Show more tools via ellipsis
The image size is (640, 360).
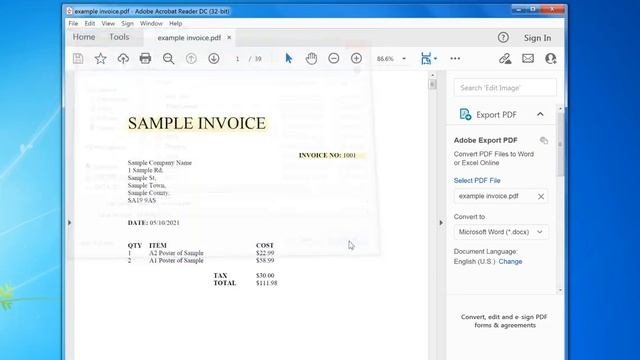pyautogui.click(x=455, y=59)
